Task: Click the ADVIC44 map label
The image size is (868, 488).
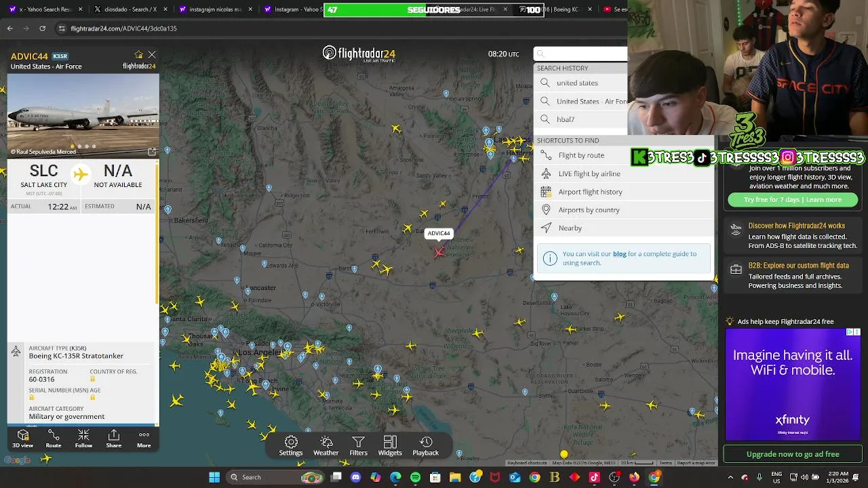Action: [x=439, y=233]
